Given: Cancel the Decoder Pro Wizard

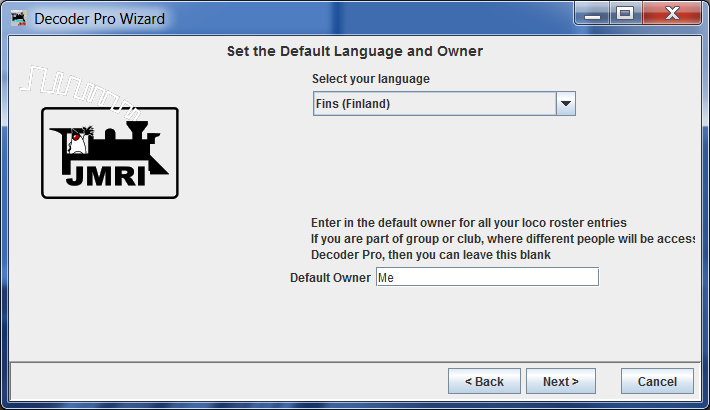Looking at the screenshot, I should (x=657, y=381).
